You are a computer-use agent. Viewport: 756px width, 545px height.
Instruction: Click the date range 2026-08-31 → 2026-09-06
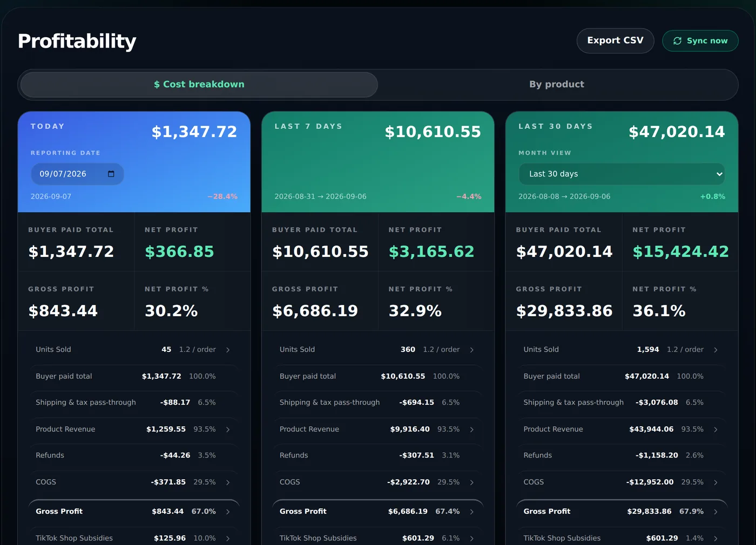[x=320, y=196]
